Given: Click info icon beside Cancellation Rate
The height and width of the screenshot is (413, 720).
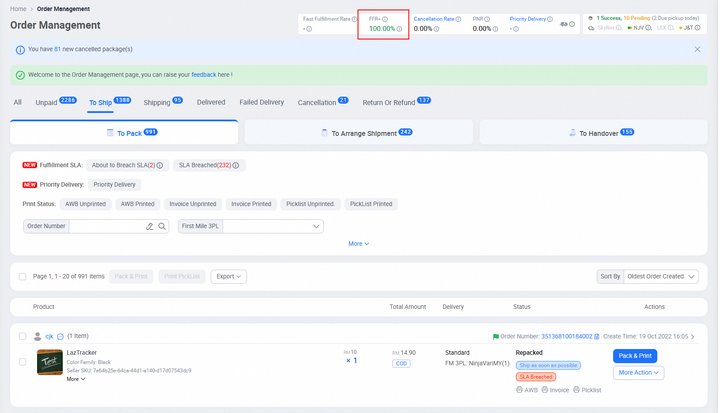Looking at the screenshot, I should (x=460, y=18).
